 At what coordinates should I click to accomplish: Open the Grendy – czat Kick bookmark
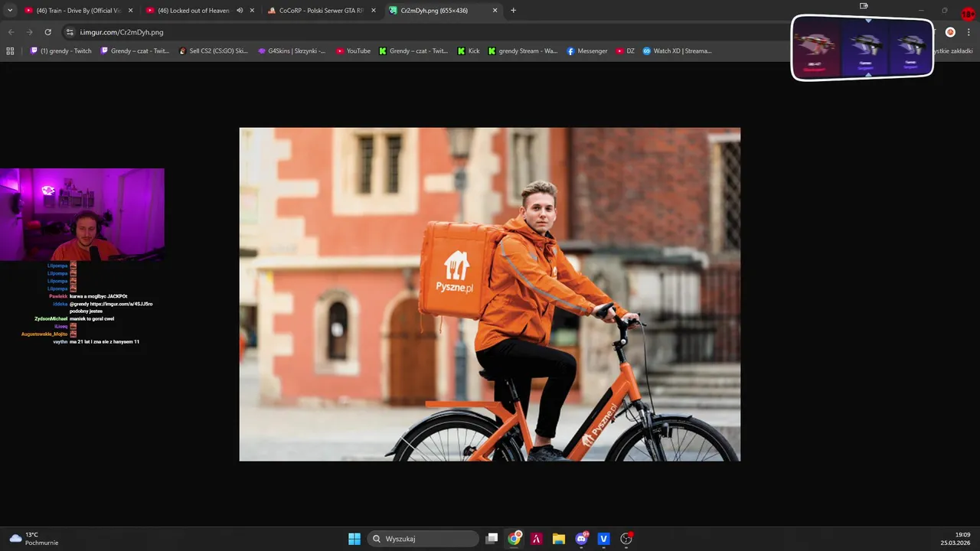coord(413,51)
